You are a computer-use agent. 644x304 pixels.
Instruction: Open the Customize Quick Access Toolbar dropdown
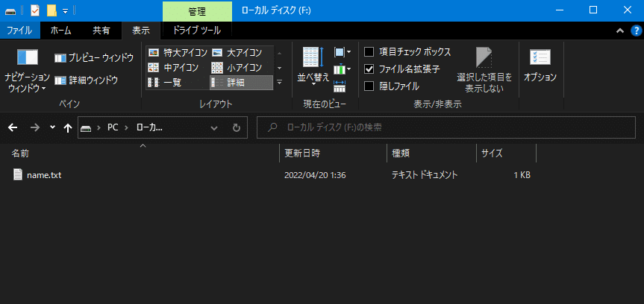coord(66,11)
